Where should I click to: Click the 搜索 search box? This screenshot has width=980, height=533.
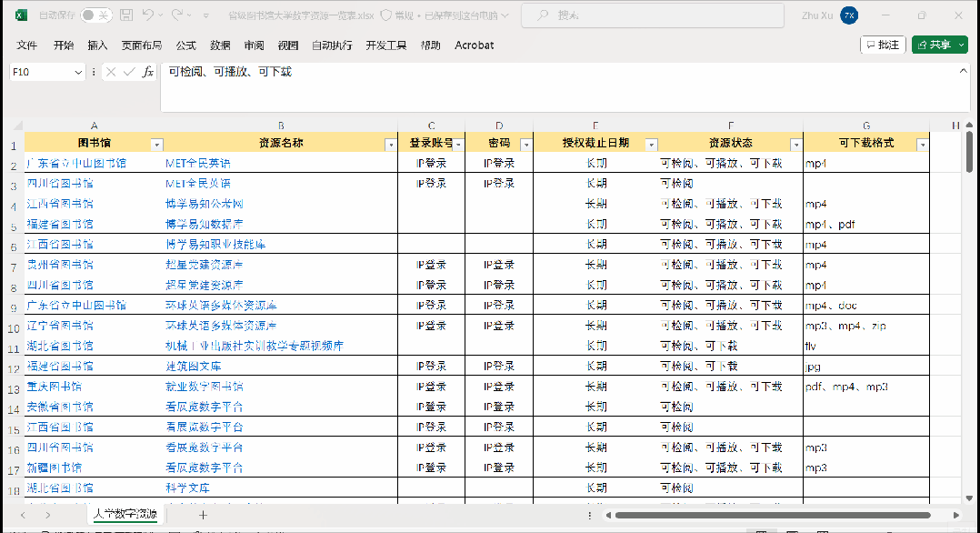[653, 15]
